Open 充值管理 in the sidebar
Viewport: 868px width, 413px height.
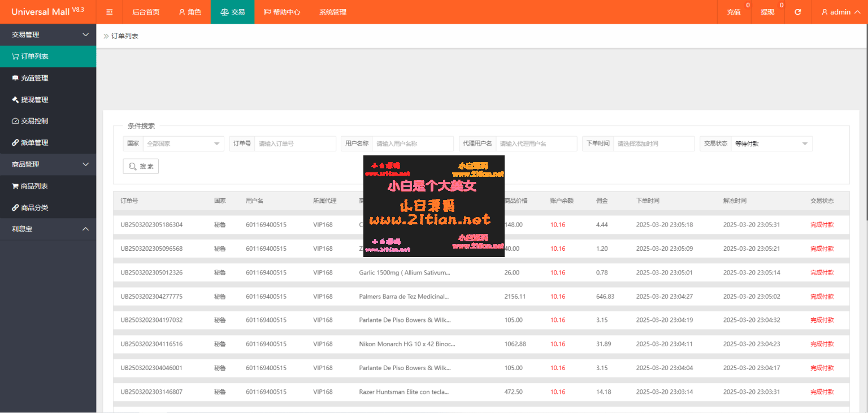coord(48,78)
